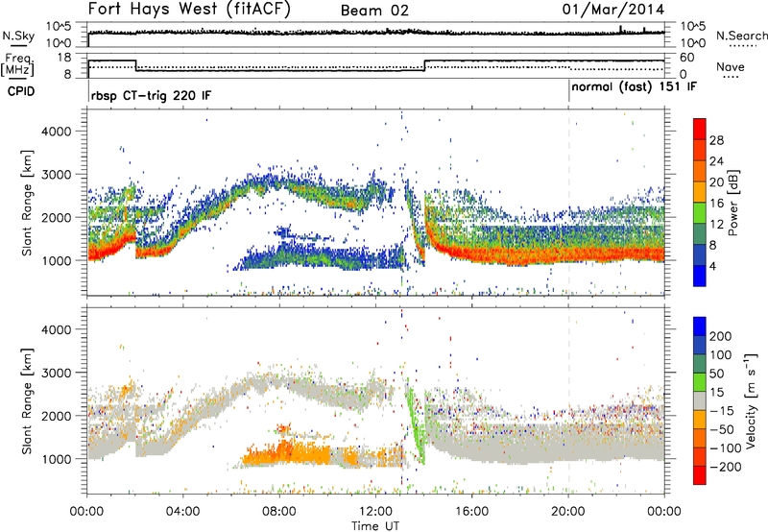Click the 'N.Search' legend label

(x=741, y=36)
